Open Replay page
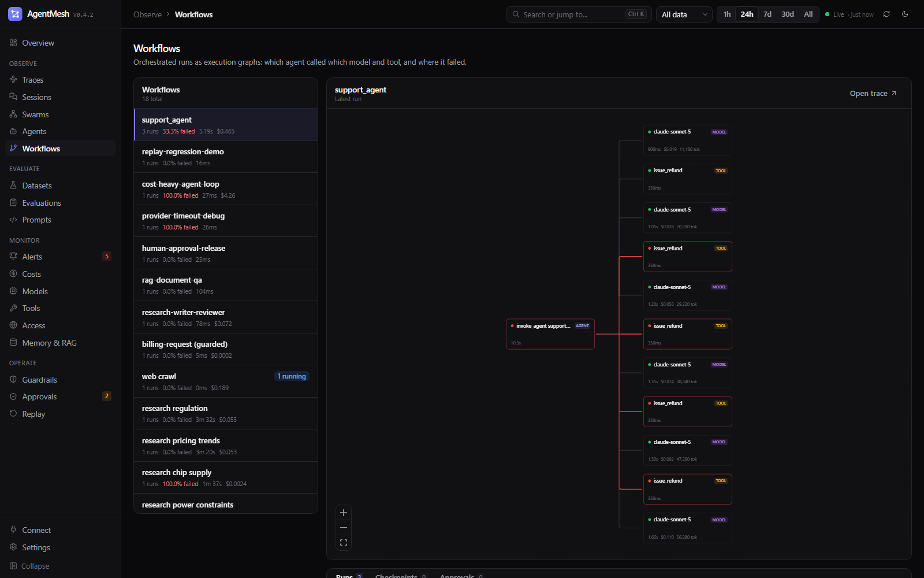924x578 pixels. [60, 414]
